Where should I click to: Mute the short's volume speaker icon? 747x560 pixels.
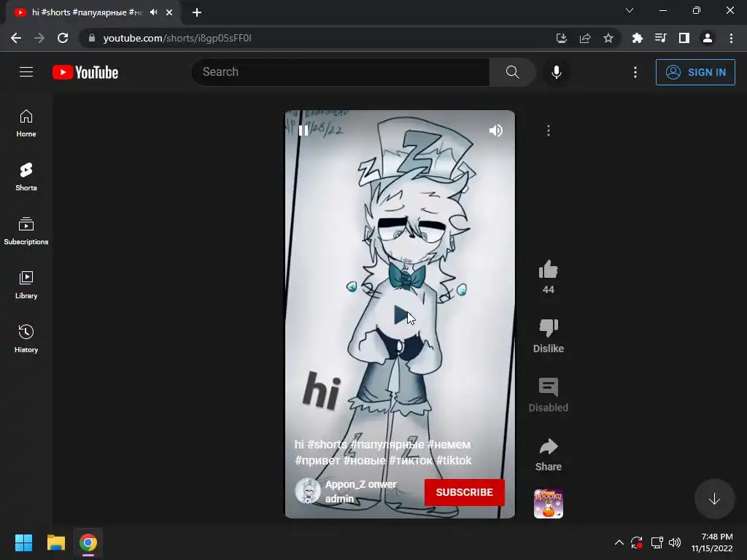496,131
